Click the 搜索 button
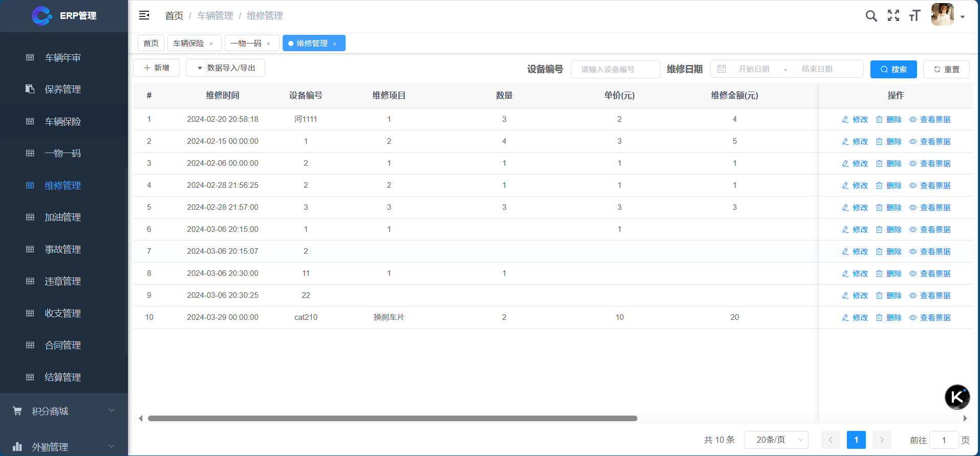 pyautogui.click(x=893, y=69)
